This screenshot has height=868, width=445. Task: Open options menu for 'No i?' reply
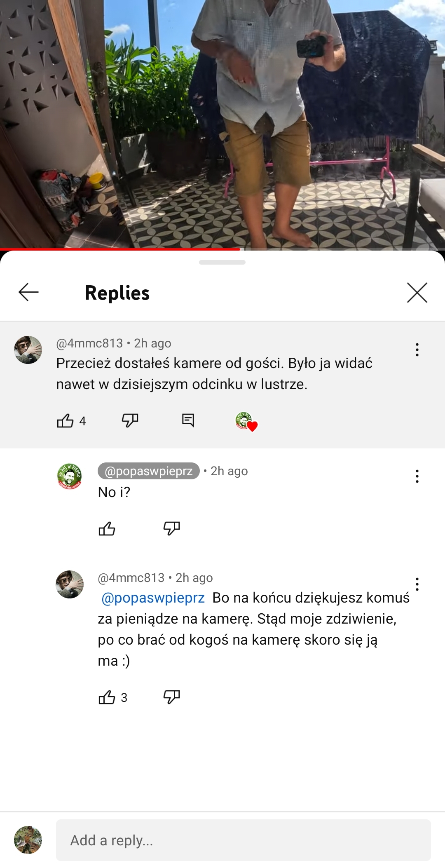[417, 476]
